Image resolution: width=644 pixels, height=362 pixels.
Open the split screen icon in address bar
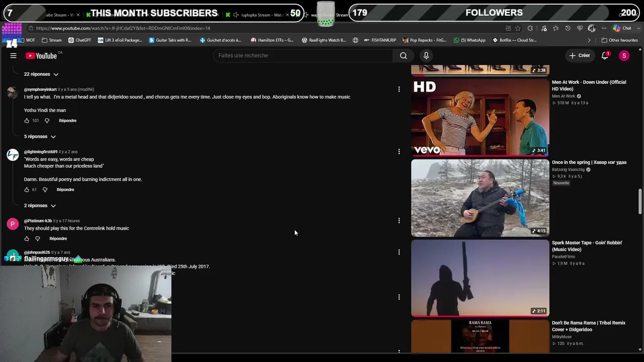tap(508, 28)
